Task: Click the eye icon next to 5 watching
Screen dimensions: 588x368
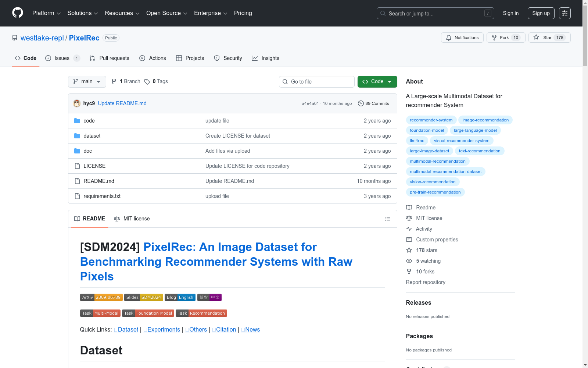Action: point(409,261)
